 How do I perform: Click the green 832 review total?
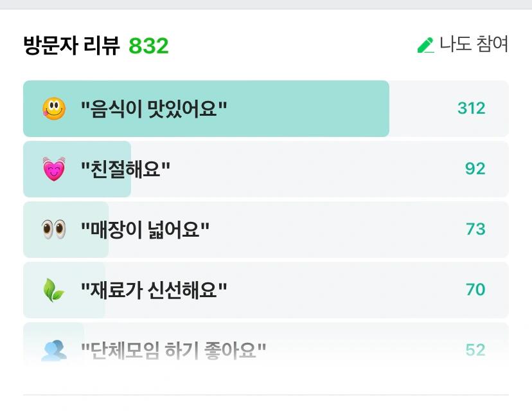(148, 46)
